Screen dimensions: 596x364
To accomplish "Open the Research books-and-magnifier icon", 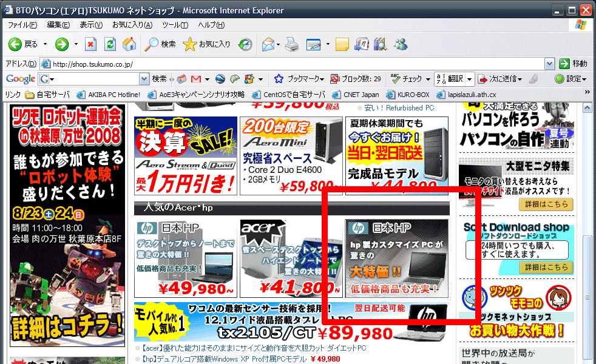I will click(x=380, y=44).
